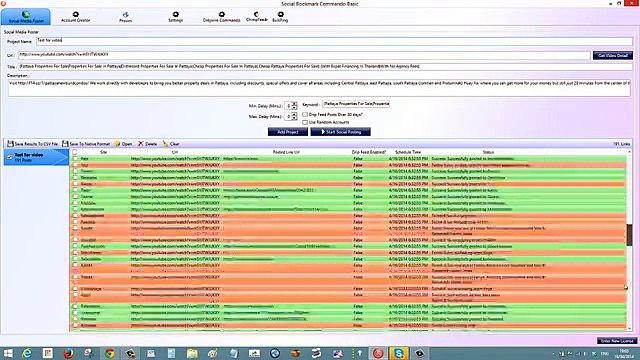Click Save To Native Format
This screenshot has height=360, width=640.
point(86,144)
